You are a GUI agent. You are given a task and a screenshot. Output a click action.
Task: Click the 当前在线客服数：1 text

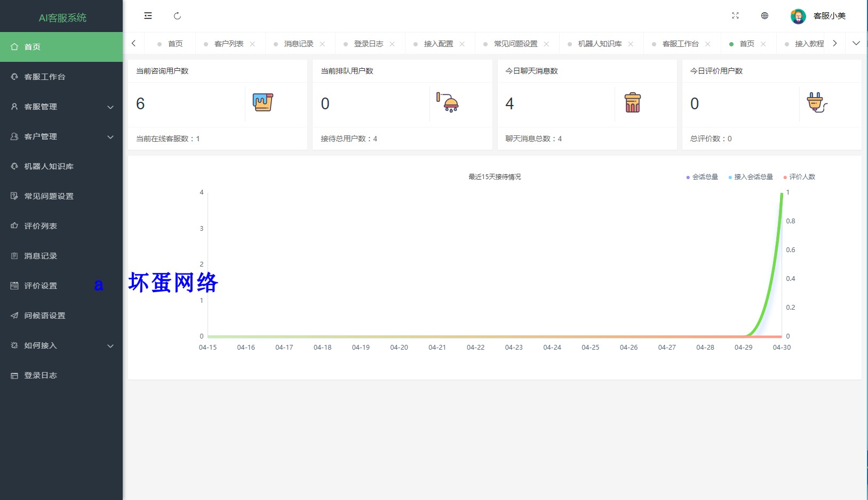168,139
